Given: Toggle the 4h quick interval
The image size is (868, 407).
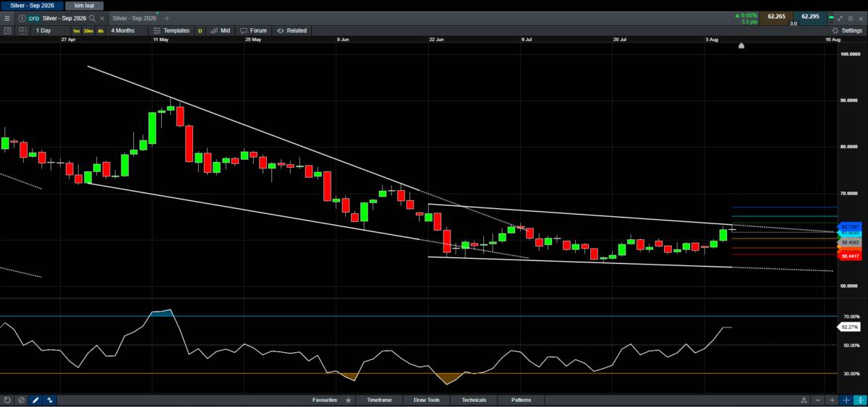Looking at the screenshot, I should pyautogui.click(x=99, y=30).
